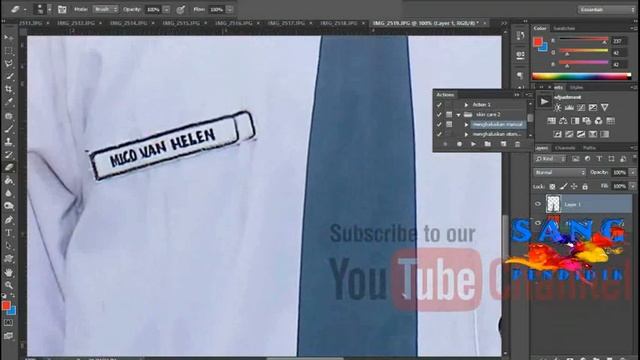Select the Eraser tool in the toolbox

(x=8, y=167)
